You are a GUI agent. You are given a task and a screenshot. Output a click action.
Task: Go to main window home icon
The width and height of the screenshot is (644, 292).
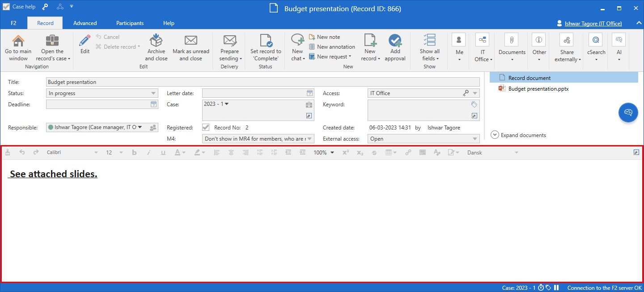pyautogui.click(x=18, y=41)
